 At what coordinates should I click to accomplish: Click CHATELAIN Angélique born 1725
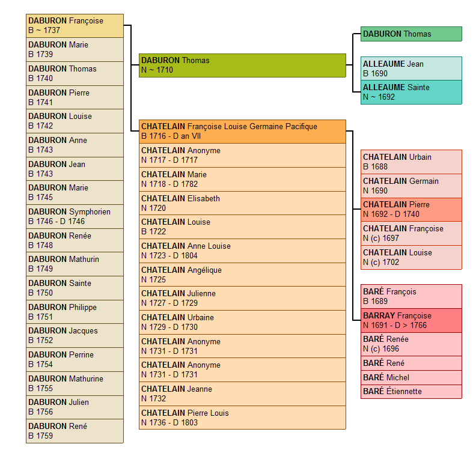[242, 275]
